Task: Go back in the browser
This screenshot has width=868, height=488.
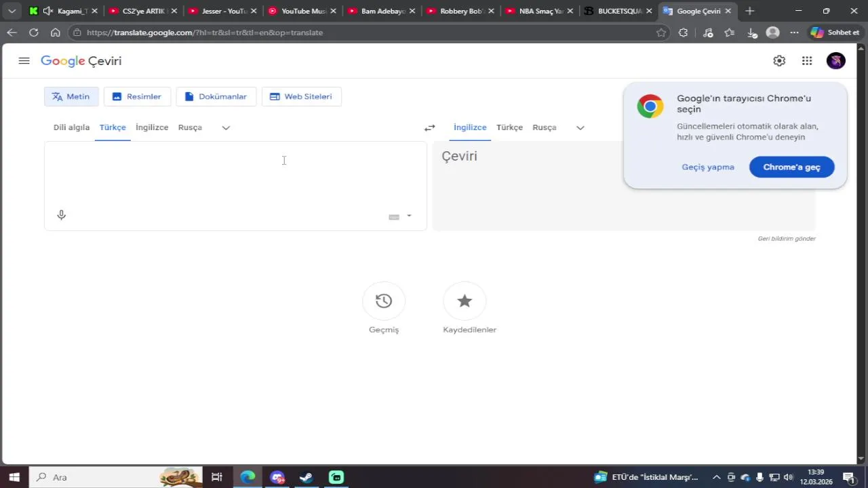Action: tap(12, 33)
